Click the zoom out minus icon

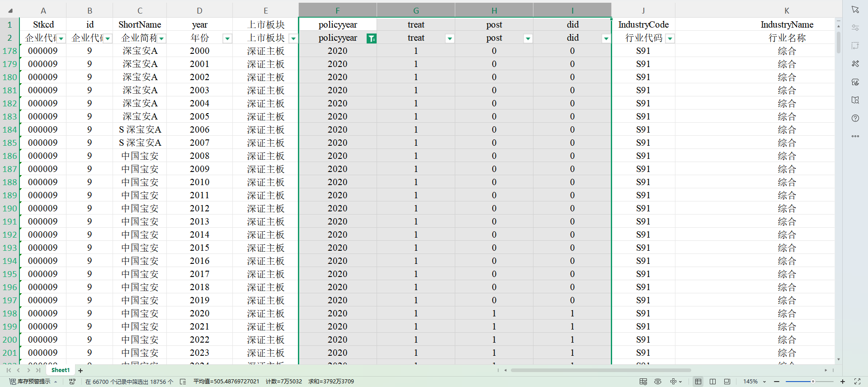click(x=777, y=382)
